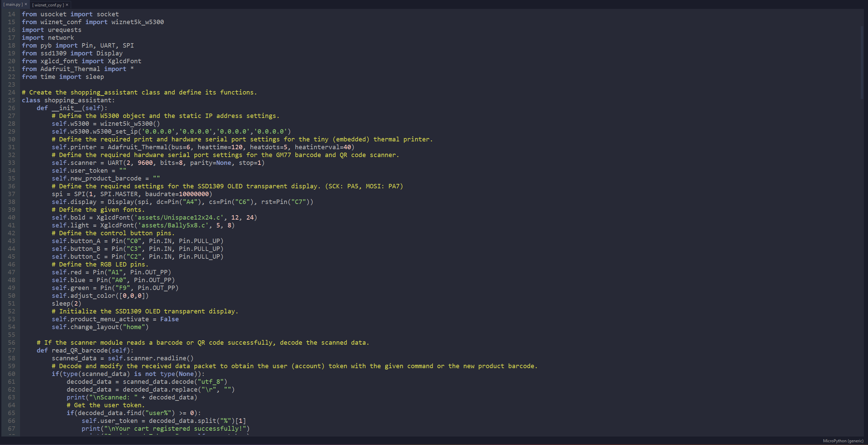Click line number 25 to select it
This screenshot has width=868, height=445.
[12, 100]
